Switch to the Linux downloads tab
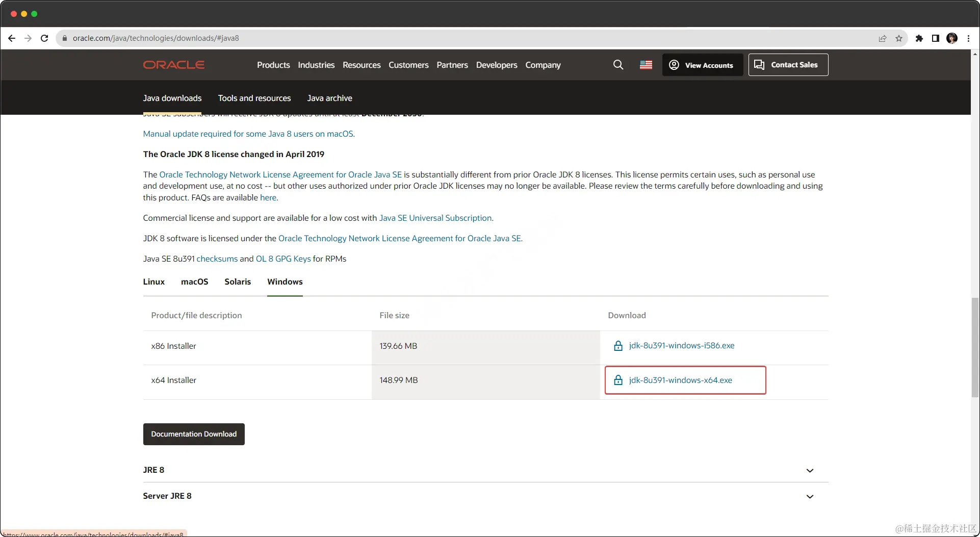This screenshot has width=980, height=537. (x=154, y=282)
